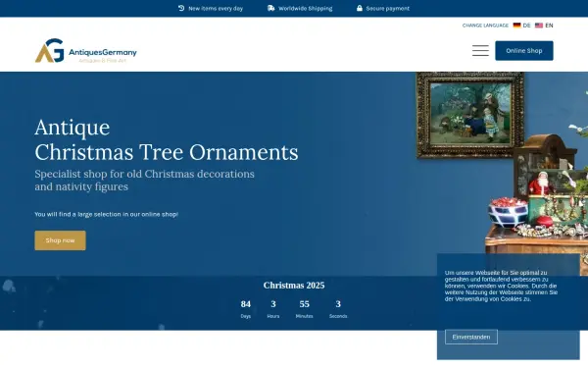The width and height of the screenshot is (588, 368).
Task: Click the German flag icon
Action: [x=516, y=26]
